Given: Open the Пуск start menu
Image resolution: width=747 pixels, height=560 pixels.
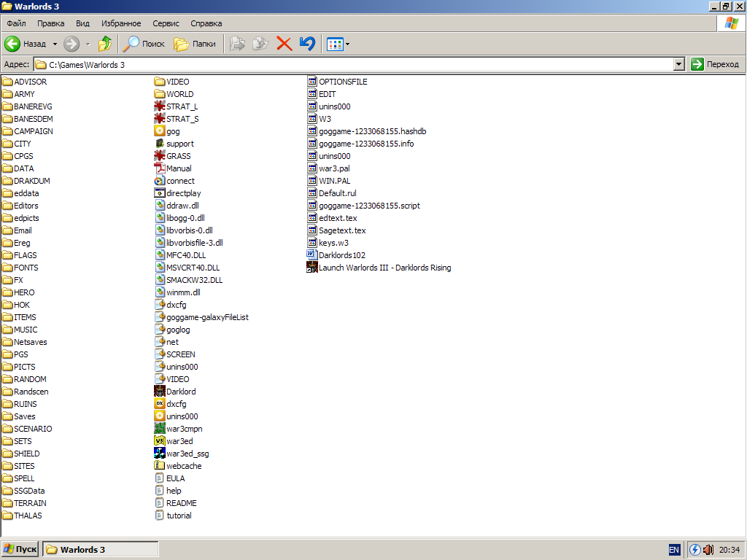Looking at the screenshot, I should point(20,549).
